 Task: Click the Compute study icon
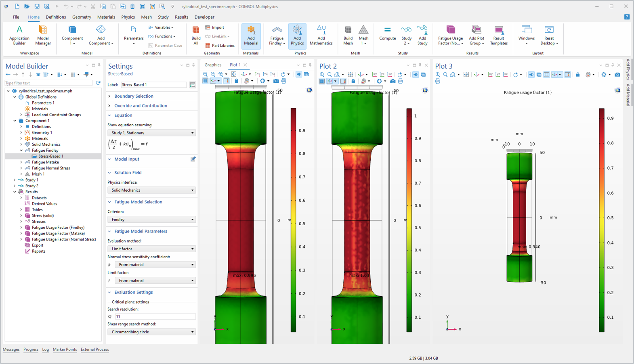click(x=387, y=33)
